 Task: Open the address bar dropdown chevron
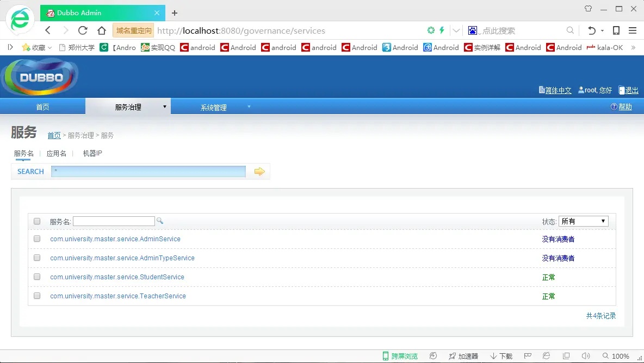(x=456, y=30)
